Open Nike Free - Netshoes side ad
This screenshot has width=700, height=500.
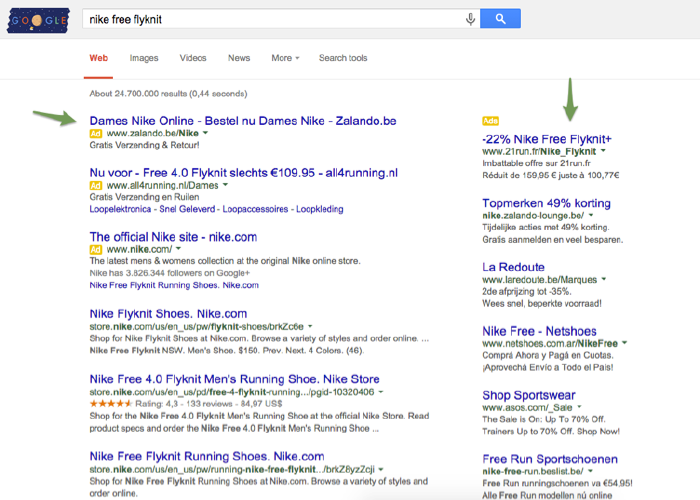coord(539,332)
